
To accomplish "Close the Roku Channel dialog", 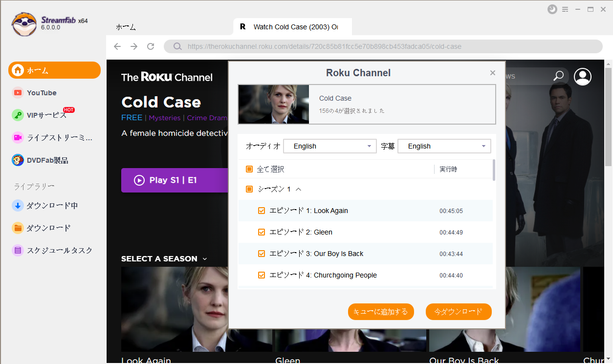I will pyautogui.click(x=493, y=73).
